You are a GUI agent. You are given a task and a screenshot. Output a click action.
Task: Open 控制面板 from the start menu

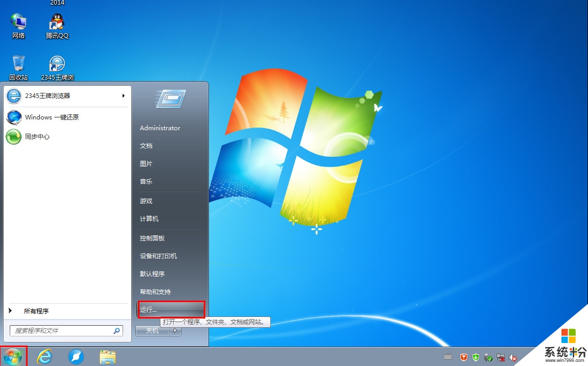click(152, 238)
